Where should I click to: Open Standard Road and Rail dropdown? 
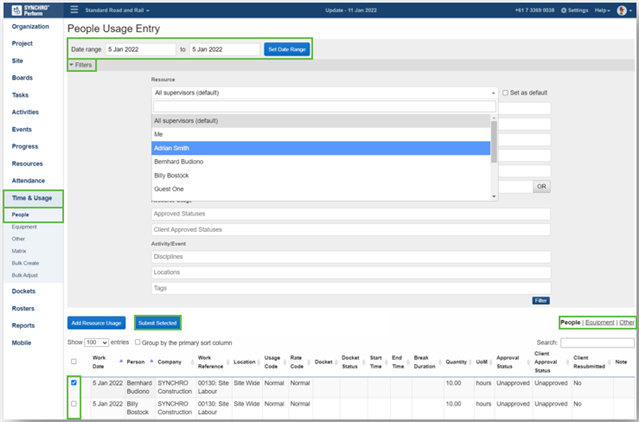[x=119, y=10]
